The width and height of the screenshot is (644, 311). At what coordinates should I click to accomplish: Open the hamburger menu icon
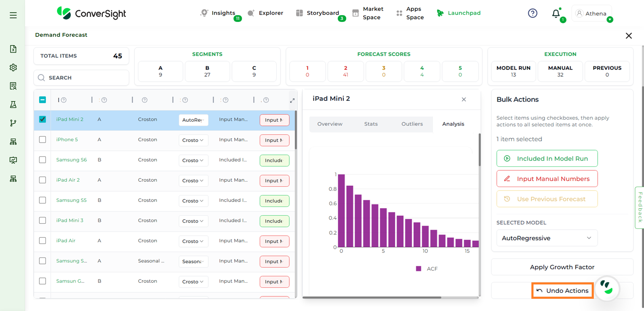coord(13,15)
